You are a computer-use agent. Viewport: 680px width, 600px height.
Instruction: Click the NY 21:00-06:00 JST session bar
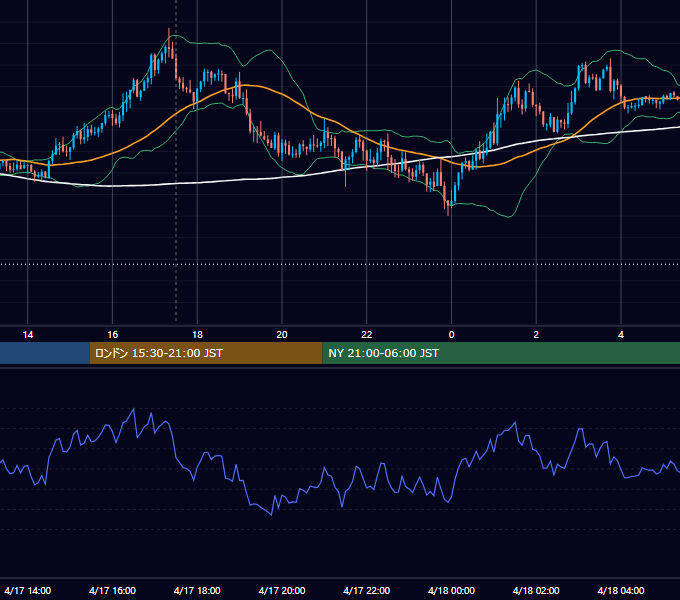coord(501,353)
